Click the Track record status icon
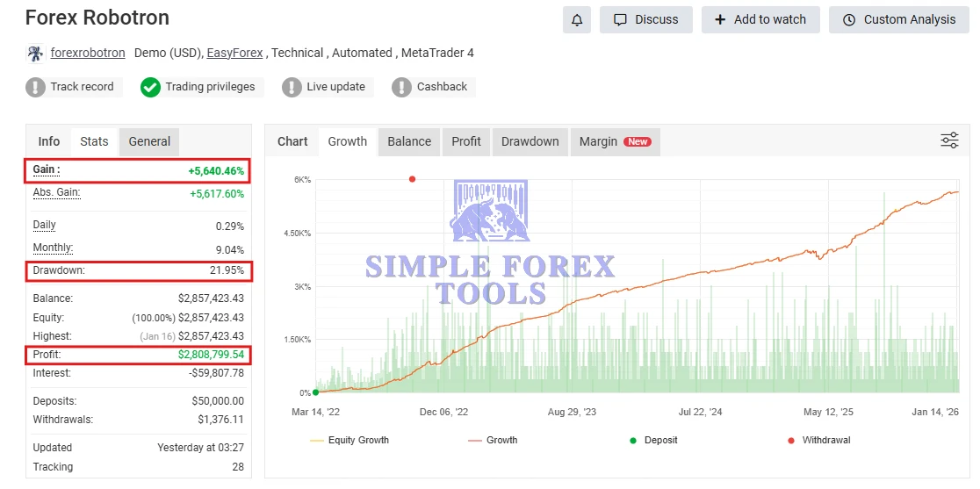The width and height of the screenshot is (980, 489). click(x=36, y=87)
